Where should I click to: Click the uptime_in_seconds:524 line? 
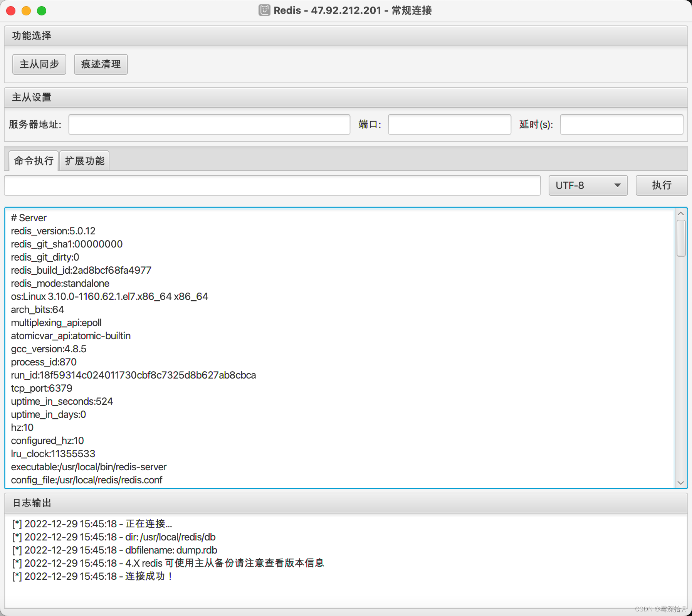pos(62,401)
